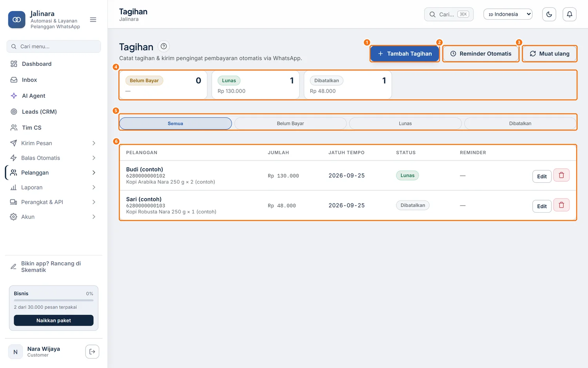Delete Budi (contoh) invoice trash icon
This screenshot has height=368, width=588.
pos(561,175)
